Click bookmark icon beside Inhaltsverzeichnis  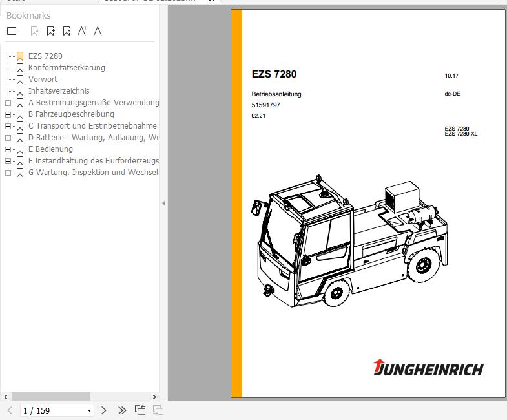pyautogui.click(x=20, y=91)
